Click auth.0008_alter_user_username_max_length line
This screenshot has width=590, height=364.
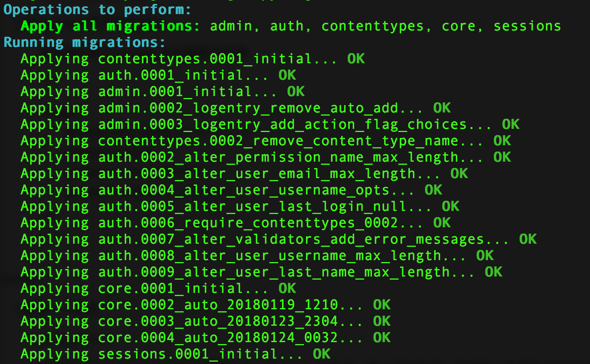[257, 255]
